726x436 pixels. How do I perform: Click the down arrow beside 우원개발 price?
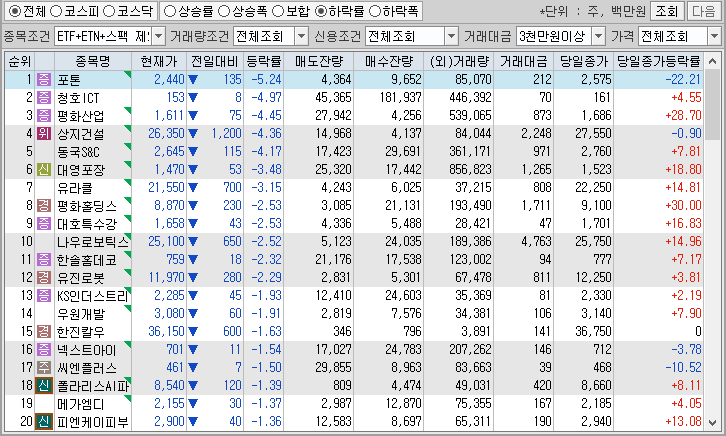[x=193, y=314]
